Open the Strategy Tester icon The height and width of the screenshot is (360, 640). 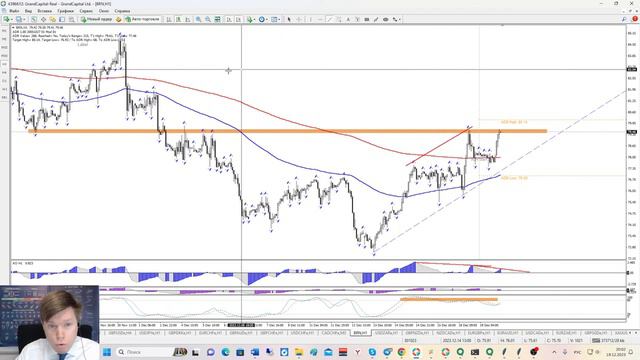[71, 19]
